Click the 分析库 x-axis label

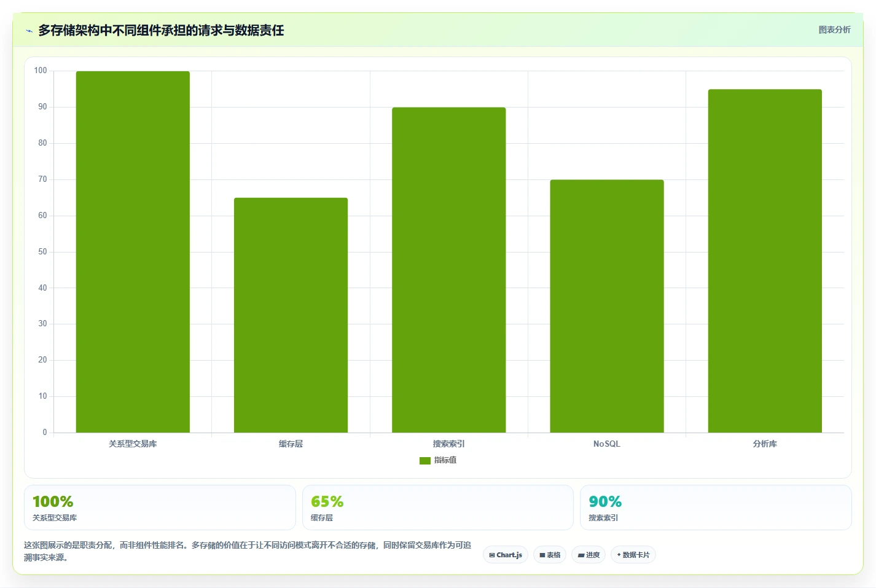coord(765,444)
